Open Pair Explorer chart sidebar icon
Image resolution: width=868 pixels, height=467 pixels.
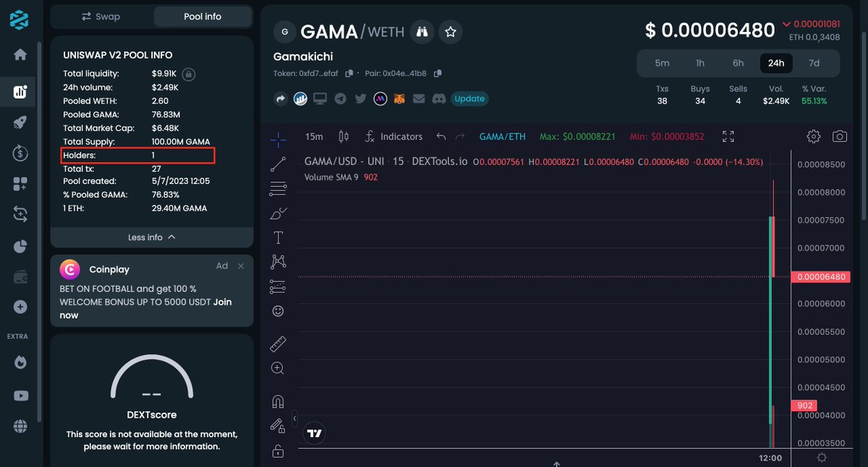point(20,92)
